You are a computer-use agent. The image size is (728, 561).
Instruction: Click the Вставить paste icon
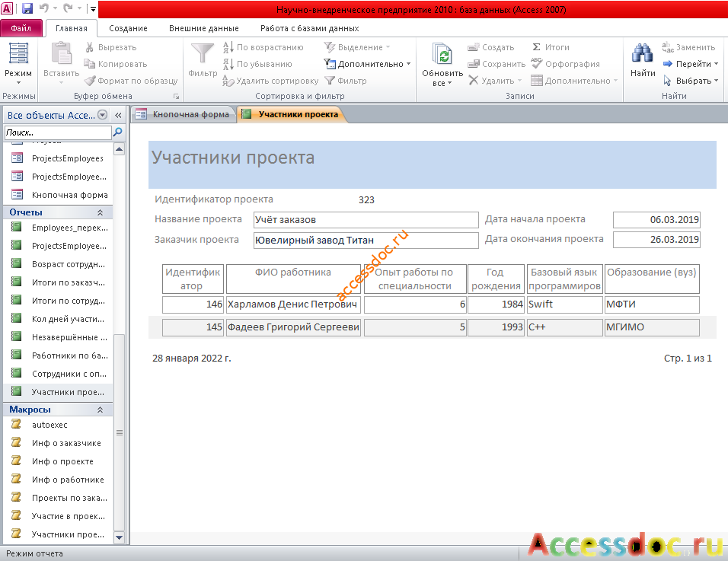(x=61, y=54)
